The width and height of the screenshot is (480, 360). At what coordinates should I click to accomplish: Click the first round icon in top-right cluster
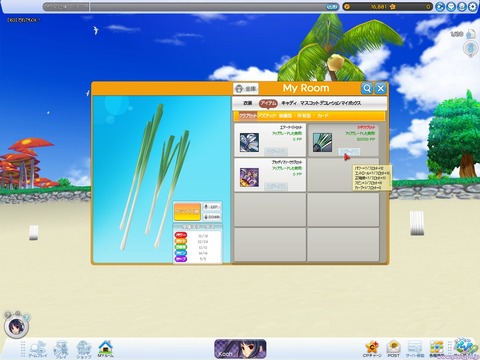point(440,6)
